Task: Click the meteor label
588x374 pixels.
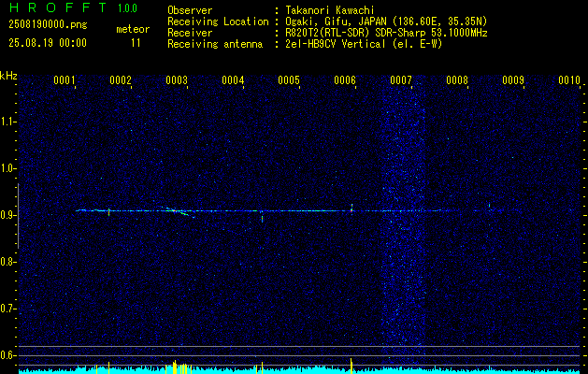Action: (133, 29)
